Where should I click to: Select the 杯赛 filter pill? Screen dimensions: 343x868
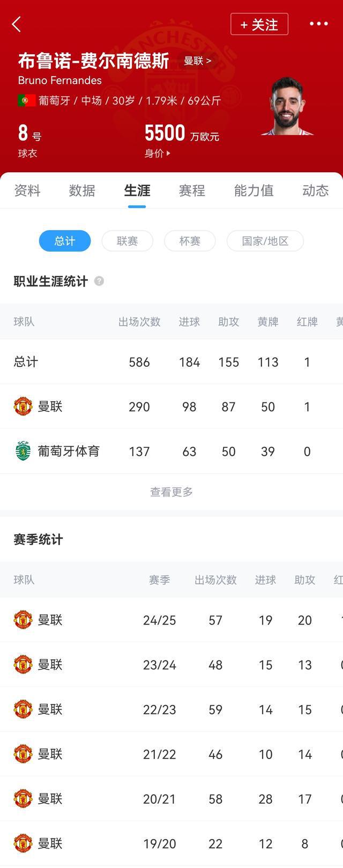(190, 241)
